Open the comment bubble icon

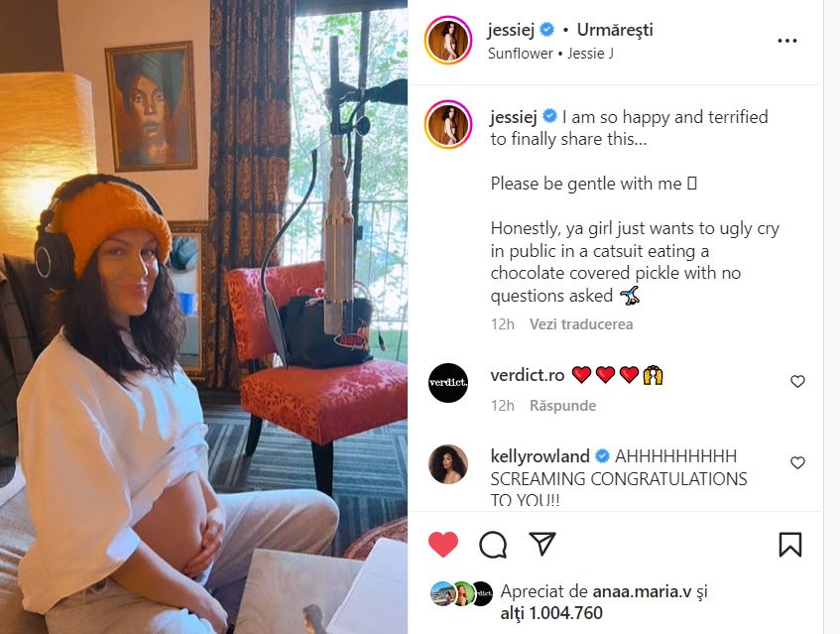click(x=493, y=545)
